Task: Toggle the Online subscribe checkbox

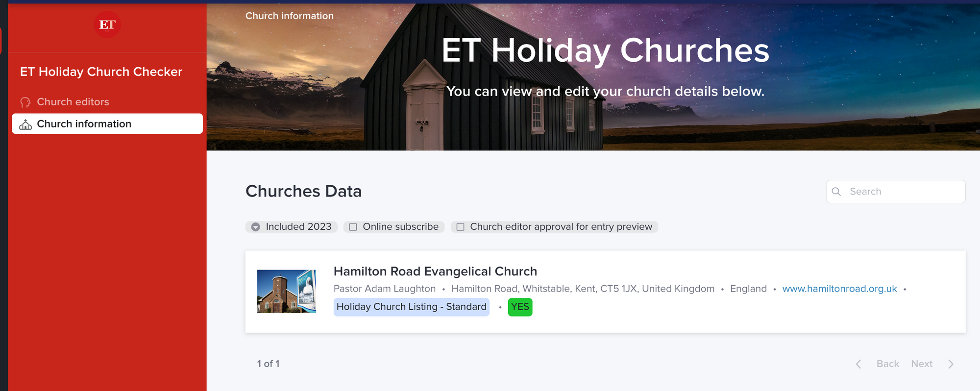Action: tap(353, 227)
